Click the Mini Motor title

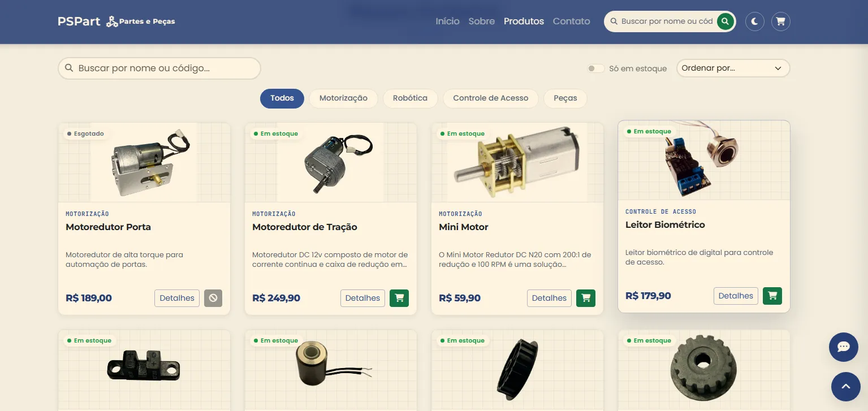click(464, 227)
